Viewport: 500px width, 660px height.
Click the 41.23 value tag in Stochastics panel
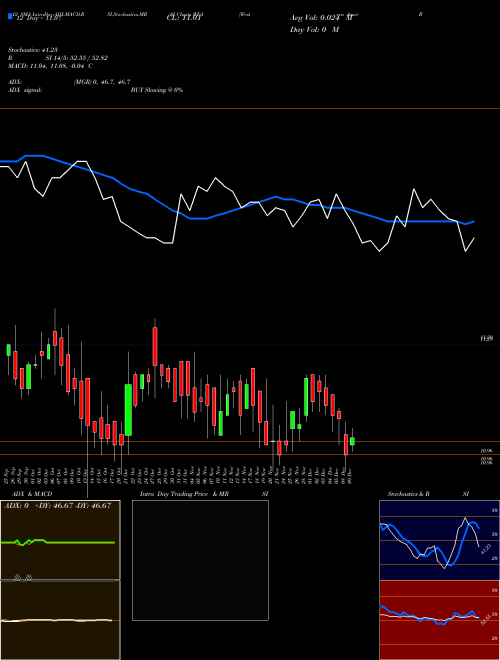(486, 549)
